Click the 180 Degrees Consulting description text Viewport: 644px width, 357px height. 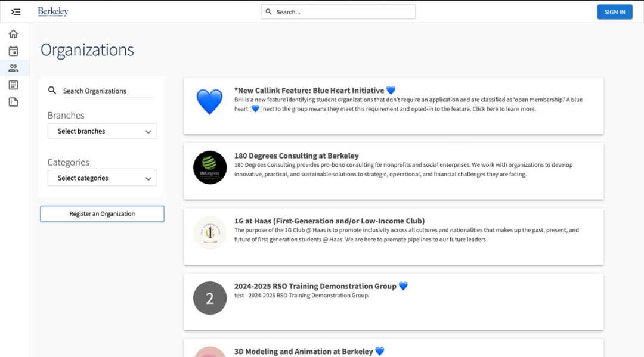click(x=403, y=169)
